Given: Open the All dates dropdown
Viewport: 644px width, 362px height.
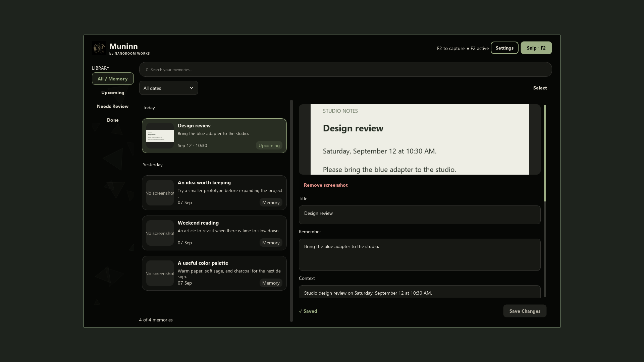Looking at the screenshot, I should [x=168, y=88].
